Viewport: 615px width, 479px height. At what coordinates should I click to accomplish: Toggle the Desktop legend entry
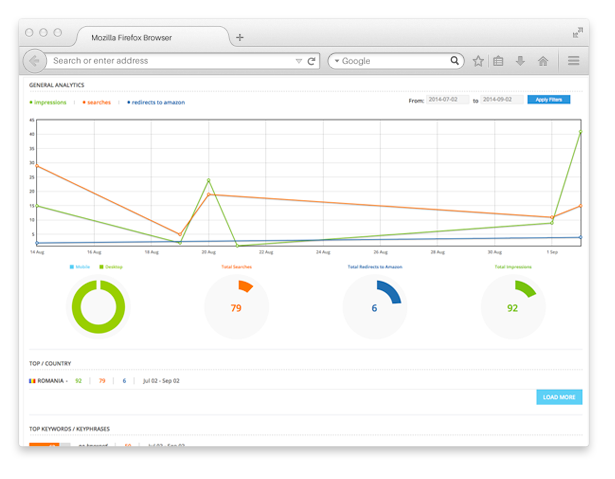click(x=111, y=267)
